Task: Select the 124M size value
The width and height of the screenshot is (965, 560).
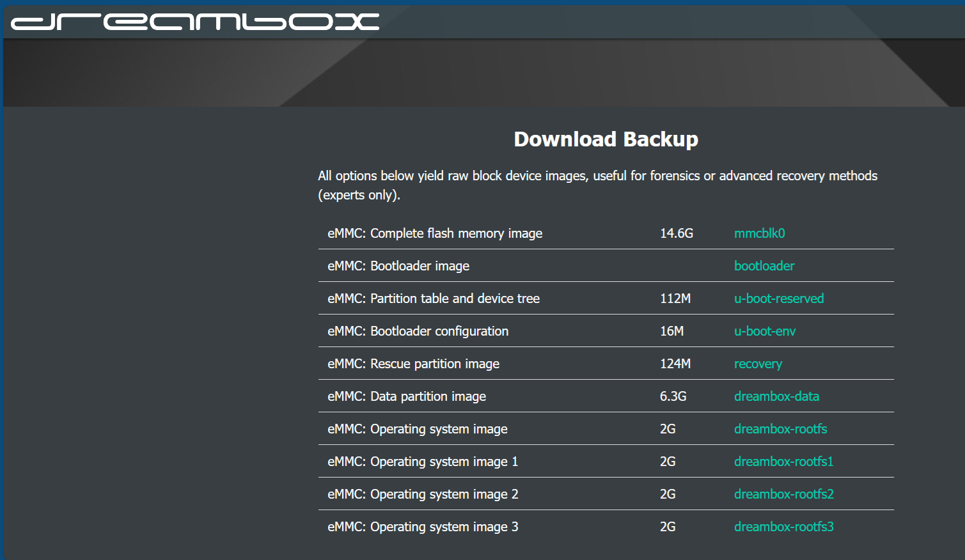Action: [675, 364]
